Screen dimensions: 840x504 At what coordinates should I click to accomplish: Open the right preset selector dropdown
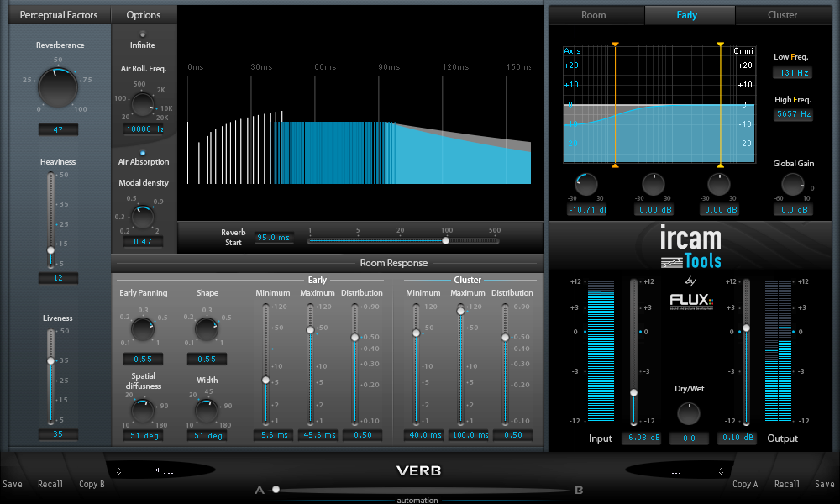pyautogui.click(x=675, y=470)
